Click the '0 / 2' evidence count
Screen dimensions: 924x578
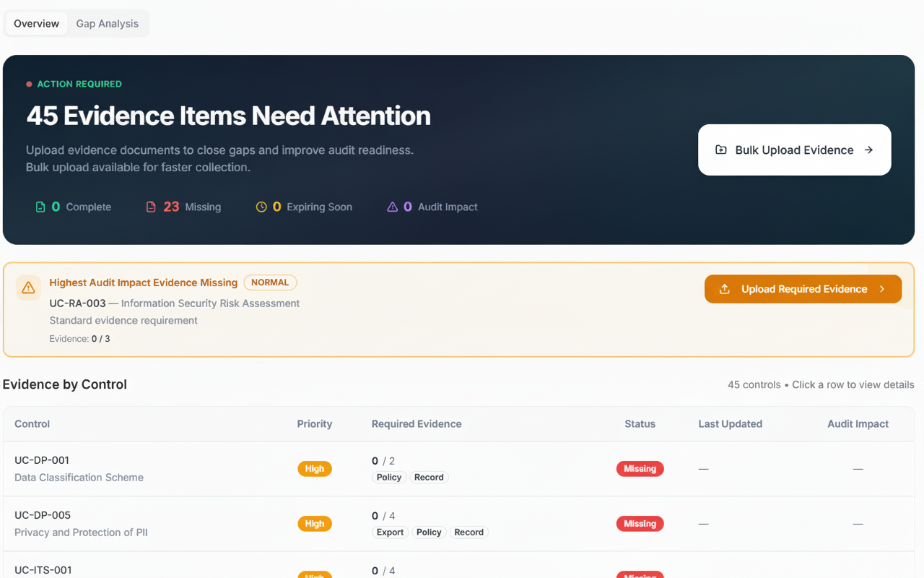click(383, 461)
